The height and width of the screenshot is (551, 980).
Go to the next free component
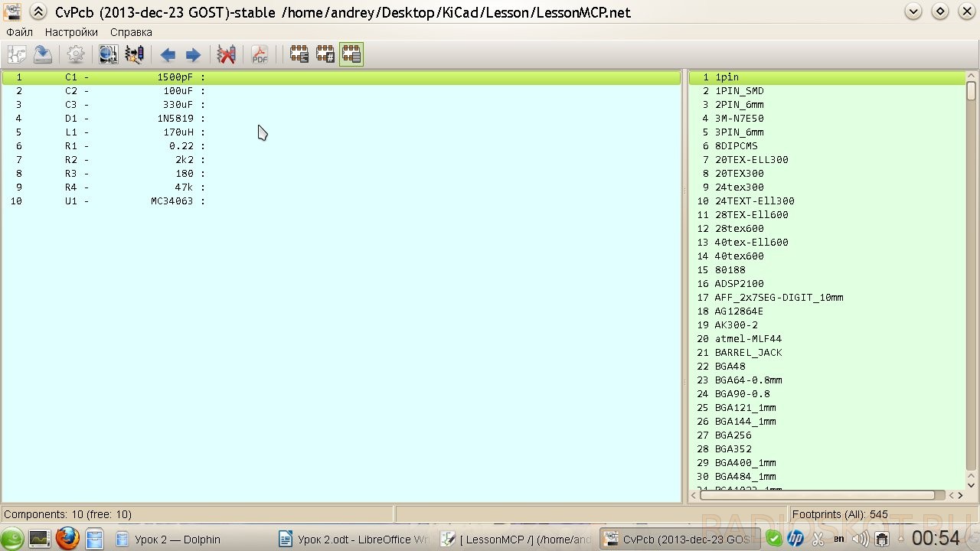(193, 54)
